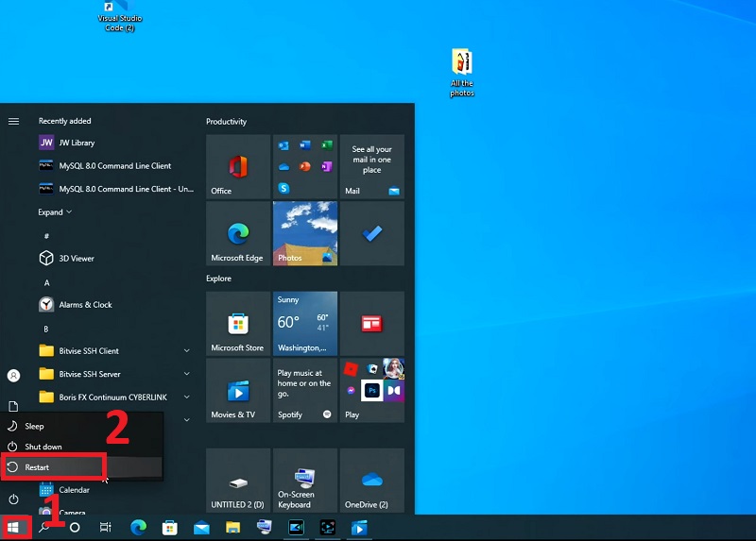Click the Productivity group header
This screenshot has height=541, width=756.
pyautogui.click(x=226, y=122)
